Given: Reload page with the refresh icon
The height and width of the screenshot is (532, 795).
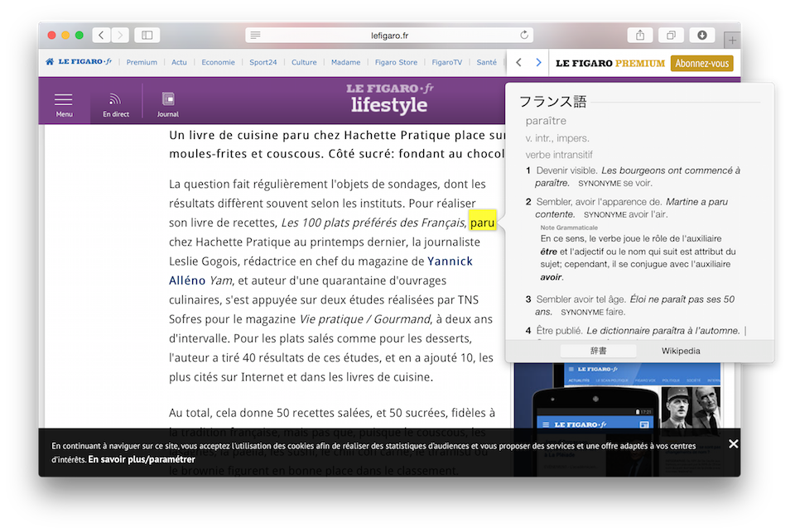Looking at the screenshot, I should pyautogui.click(x=523, y=36).
